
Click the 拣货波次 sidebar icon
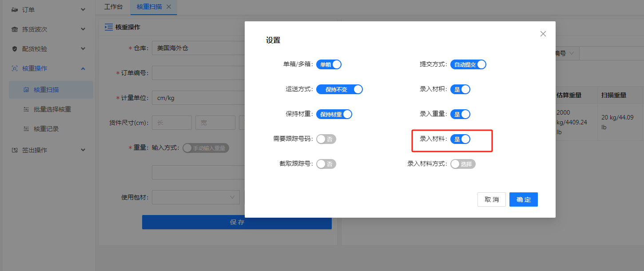click(x=14, y=29)
